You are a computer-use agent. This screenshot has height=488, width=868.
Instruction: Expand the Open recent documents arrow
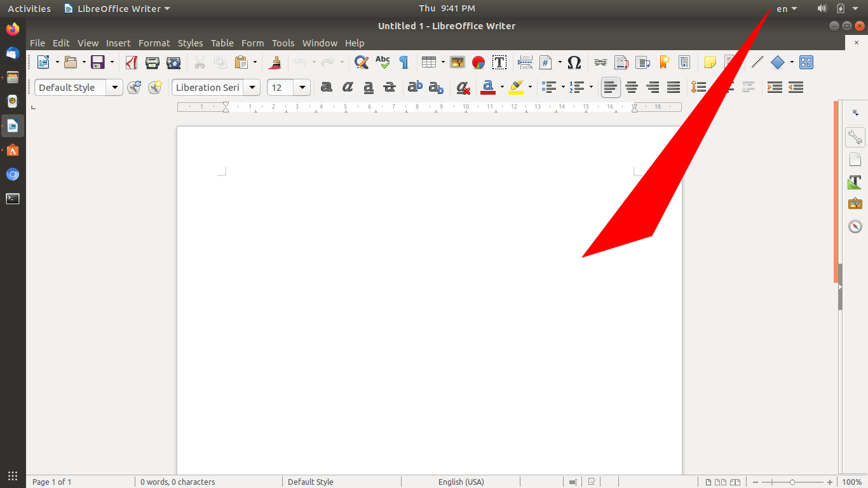pyautogui.click(x=84, y=62)
